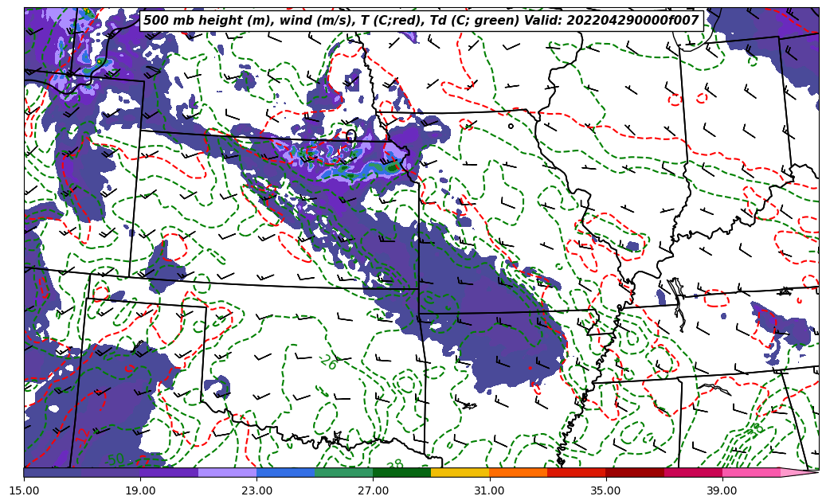
Task: Click the 37.00–39.00 crimson colorbar segment
Action: point(693,472)
